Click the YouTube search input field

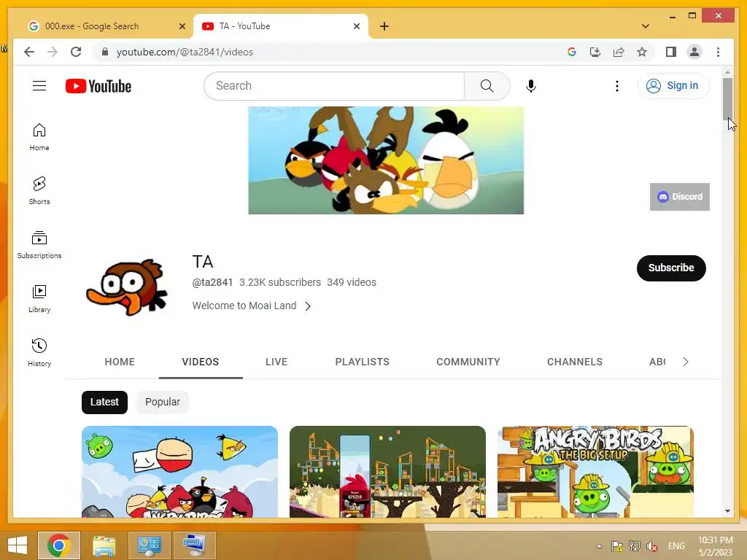334,86
